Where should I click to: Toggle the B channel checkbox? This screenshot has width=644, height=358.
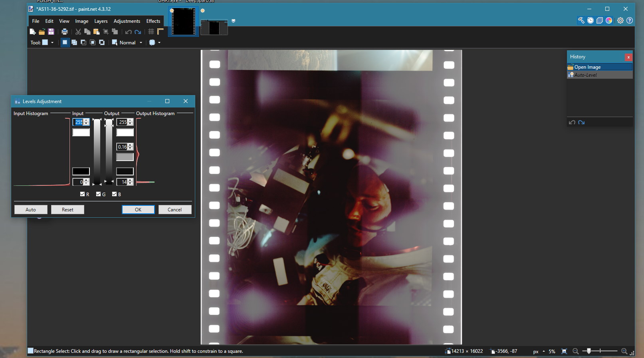[114, 194]
